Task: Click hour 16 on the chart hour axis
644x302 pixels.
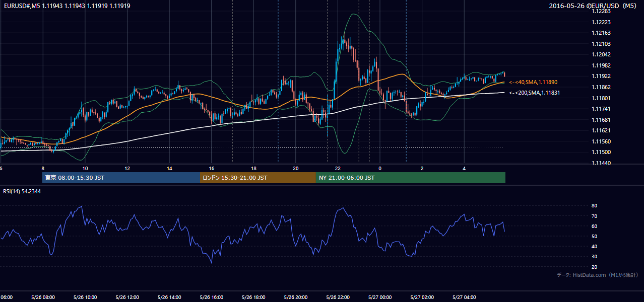Action: pyautogui.click(x=212, y=168)
